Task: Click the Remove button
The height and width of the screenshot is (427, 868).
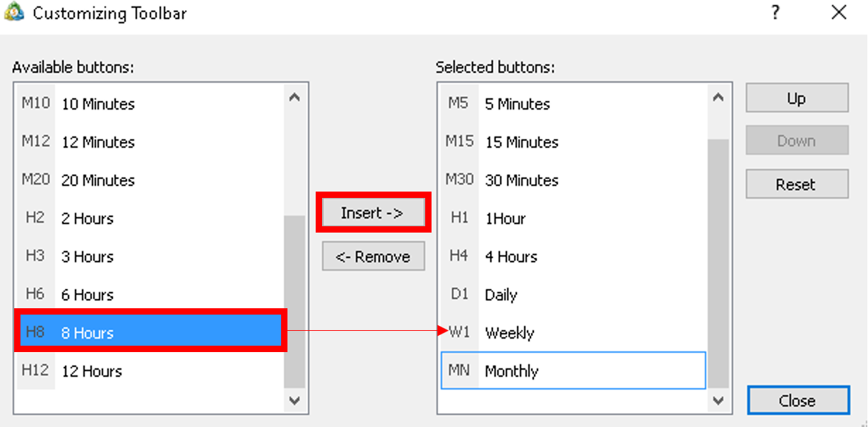Action: (373, 256)
